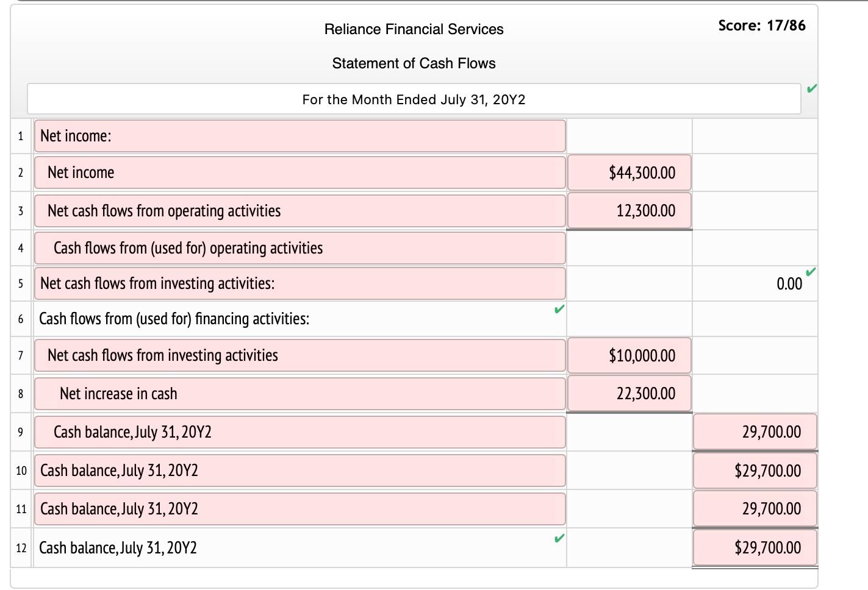Click the 29,700.00 amount cell in row 9
The height and width of the screenshot is (590, 868).
pos(755,432)
